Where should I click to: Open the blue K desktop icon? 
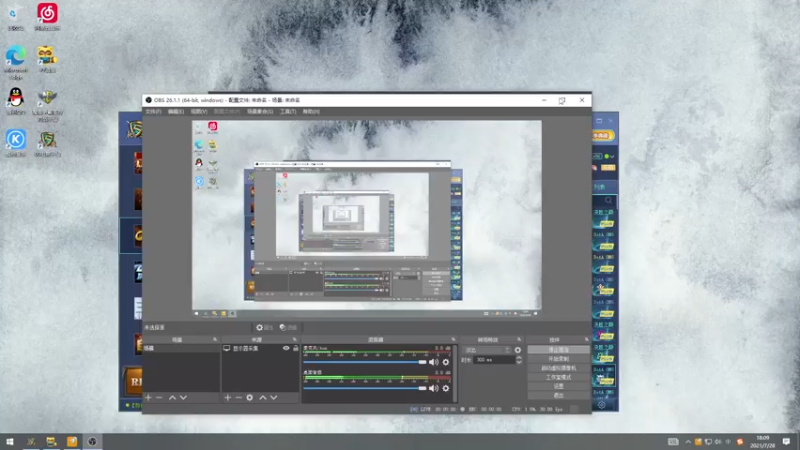[x=16, y=143]
